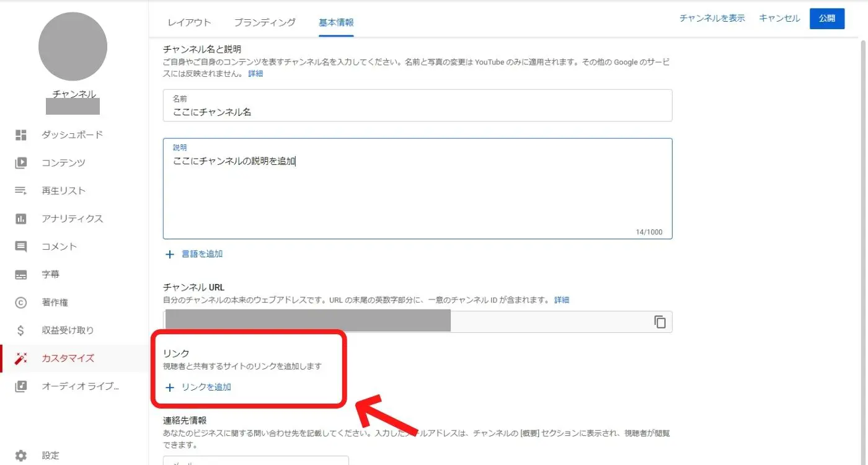868x465 pixels.
Task: Click the plus icon beside リンクを追加
Action: (170, 387)
